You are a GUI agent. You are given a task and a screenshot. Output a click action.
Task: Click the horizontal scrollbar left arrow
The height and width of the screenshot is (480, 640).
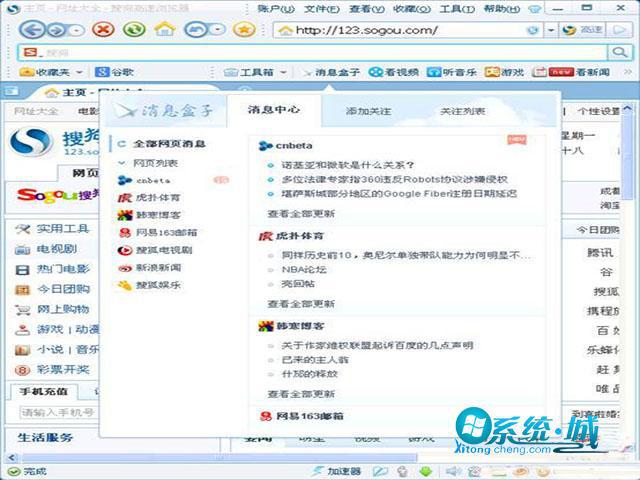[12, 458]
